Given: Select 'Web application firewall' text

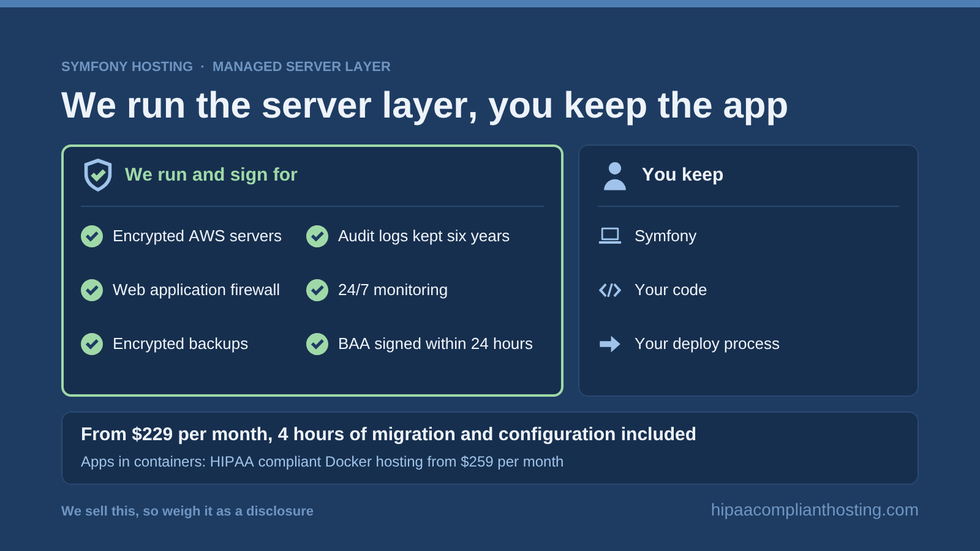Looking at the screenshot, I should click(x=196, y=290).
